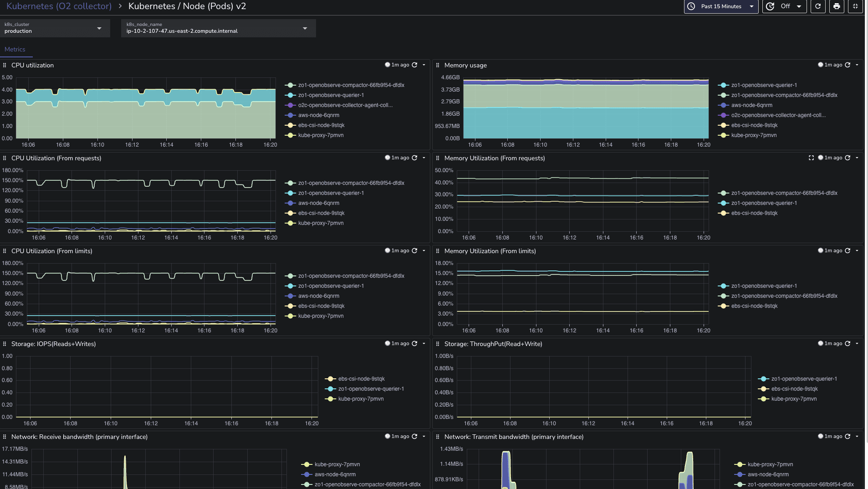Toggle aws-node-6qnrm series in the CPU utilization legend

pos(318,115)
